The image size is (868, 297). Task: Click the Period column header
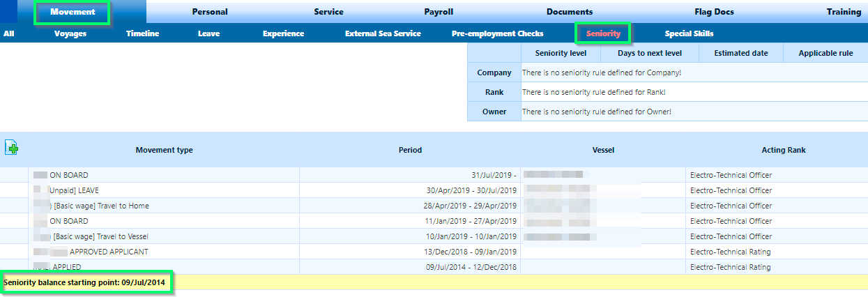(410, 150)
